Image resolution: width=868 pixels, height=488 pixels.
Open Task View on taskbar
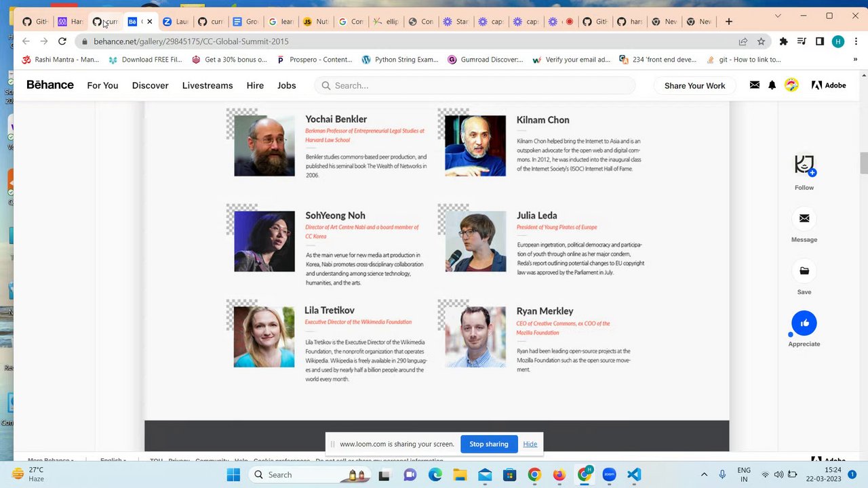click(x=384, y=474)
